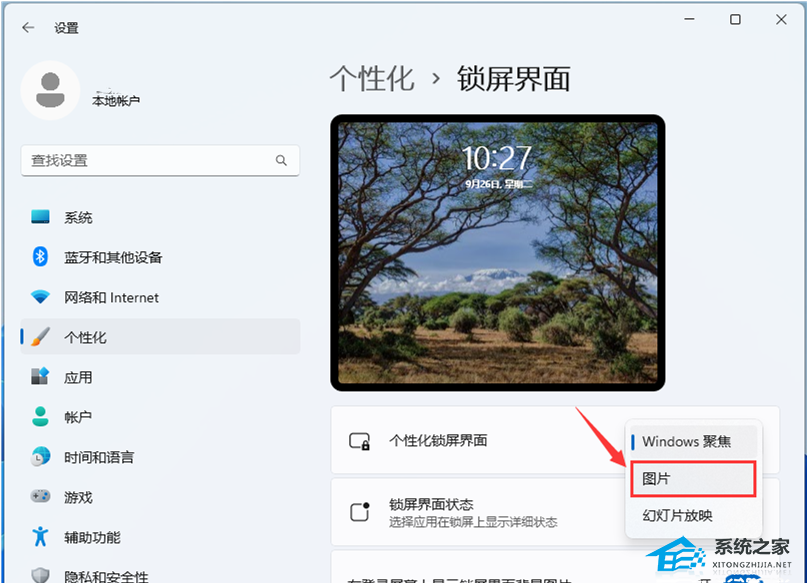
Task: Open 时间和语言 settings
Action: pos(160,457)
